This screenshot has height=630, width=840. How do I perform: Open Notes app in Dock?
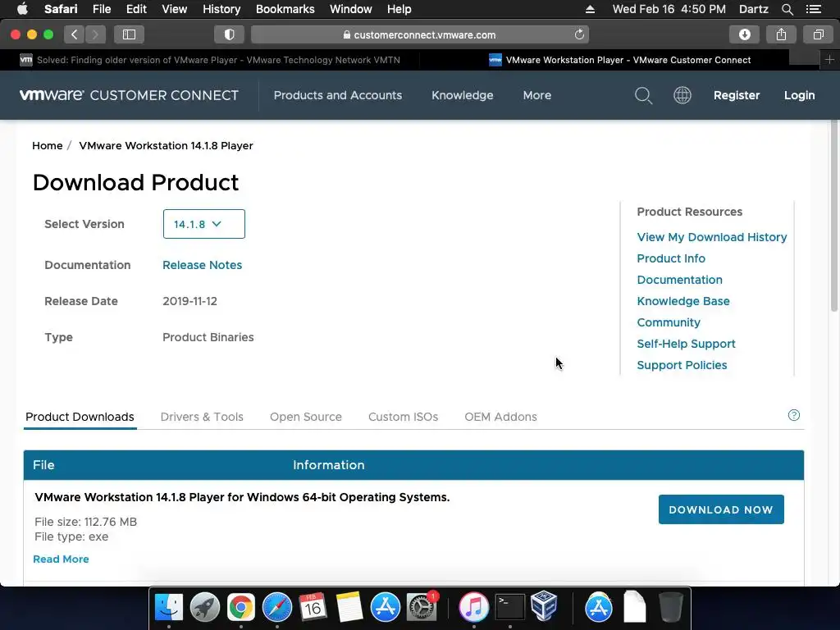tap(349, 608)
